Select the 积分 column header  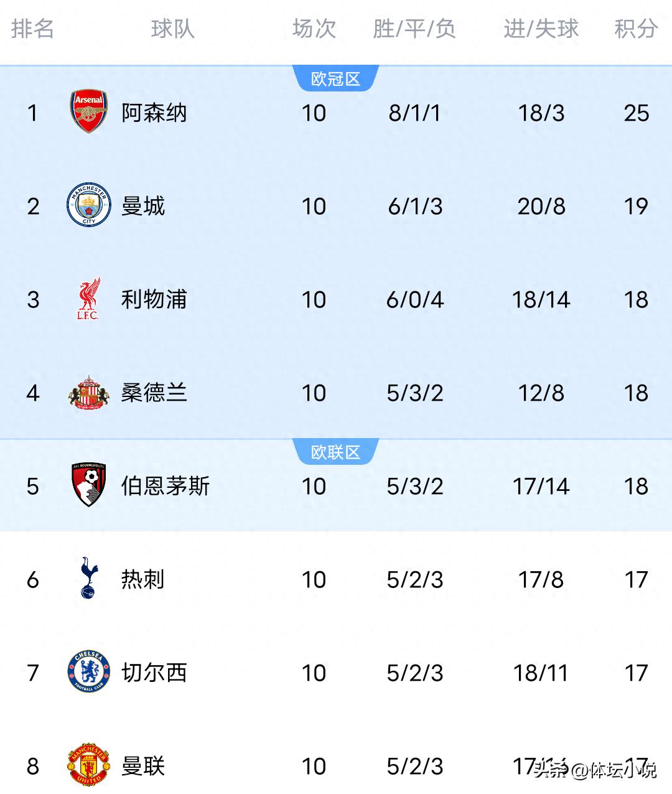[636, 29]
